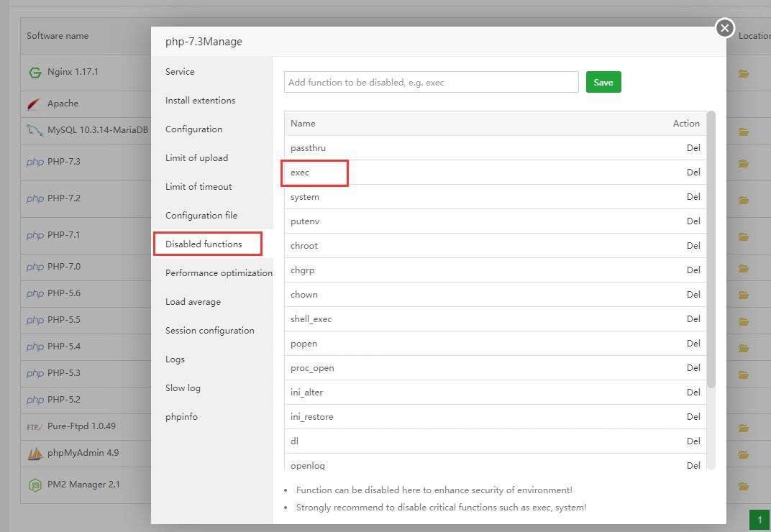Select the Session configuration tab
This screenshot has width=771, height=532.
[209, 331]
